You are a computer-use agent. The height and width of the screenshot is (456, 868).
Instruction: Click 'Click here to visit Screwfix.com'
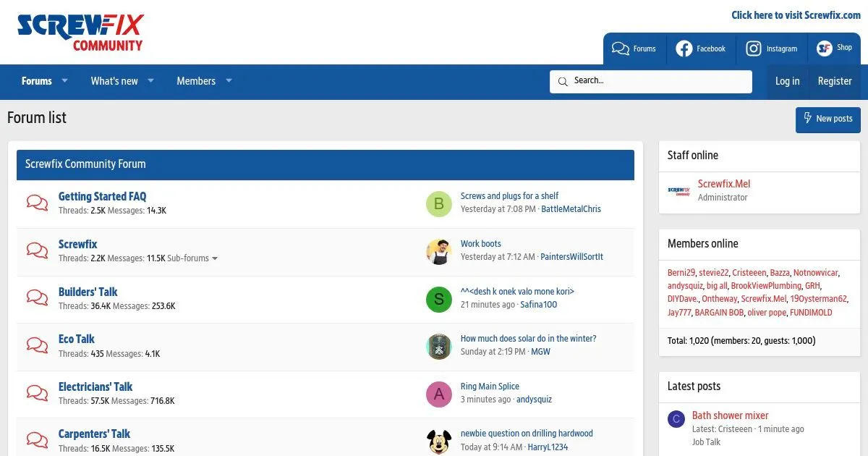[796, 15]
